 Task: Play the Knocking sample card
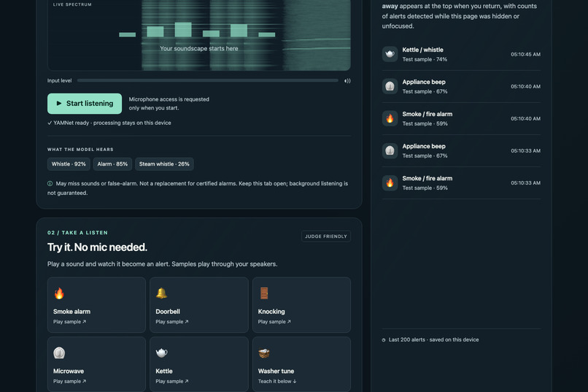point(301,305)
